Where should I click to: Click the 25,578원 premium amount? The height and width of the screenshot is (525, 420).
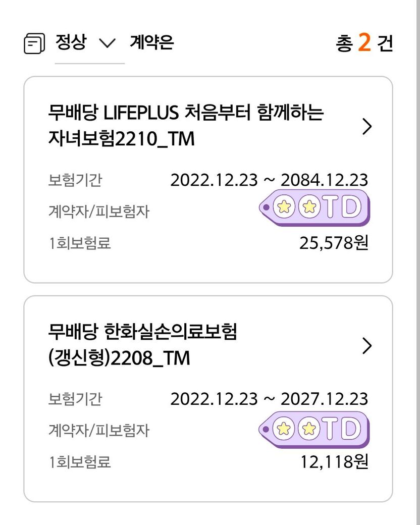pyautogui.click(x=334, y=243)
